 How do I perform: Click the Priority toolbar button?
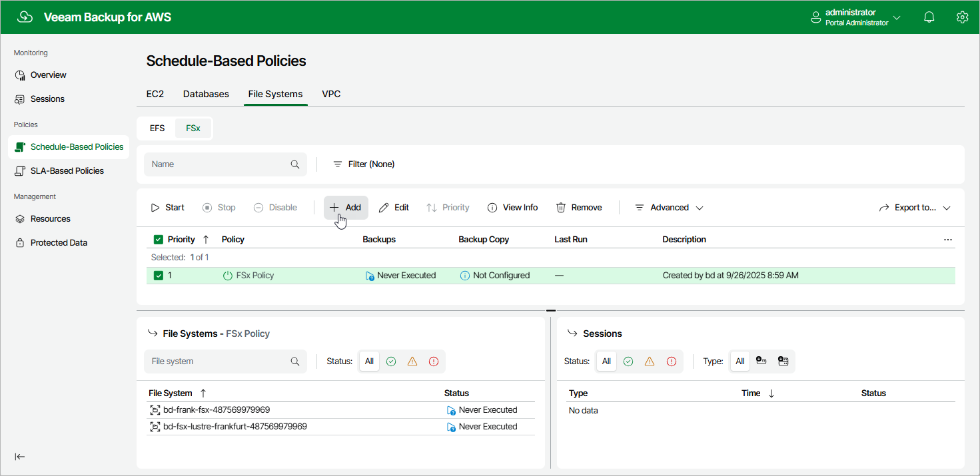click(x=448, y=208)
